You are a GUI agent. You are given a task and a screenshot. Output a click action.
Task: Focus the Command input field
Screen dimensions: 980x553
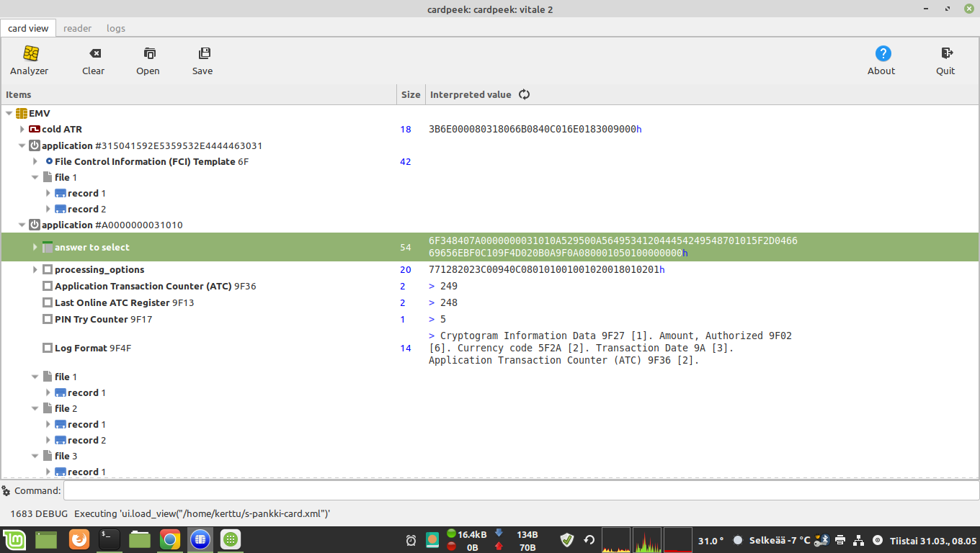[x=520, y=490]
